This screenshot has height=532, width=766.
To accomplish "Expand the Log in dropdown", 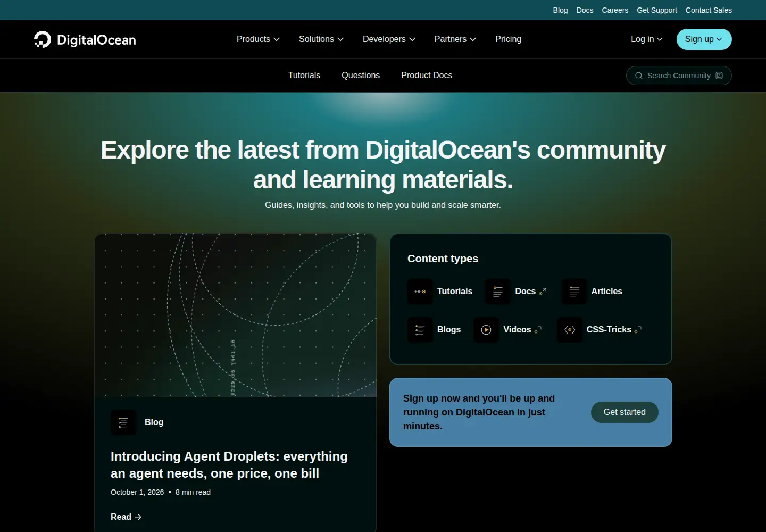I will pos(646,39).
